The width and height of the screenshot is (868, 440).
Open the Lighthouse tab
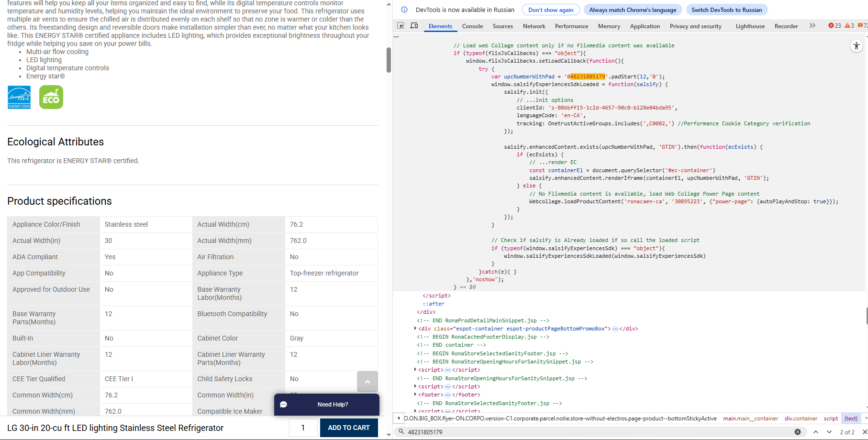click(x=750, y=26)
